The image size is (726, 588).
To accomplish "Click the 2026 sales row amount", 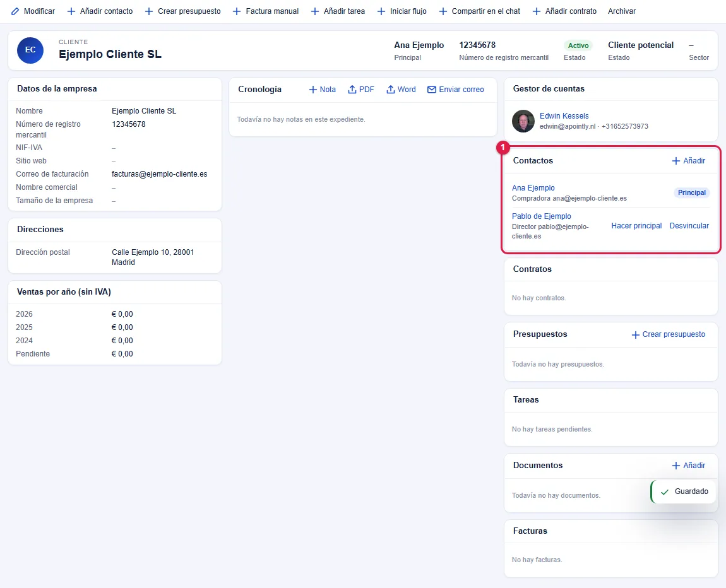I will 122,314.
